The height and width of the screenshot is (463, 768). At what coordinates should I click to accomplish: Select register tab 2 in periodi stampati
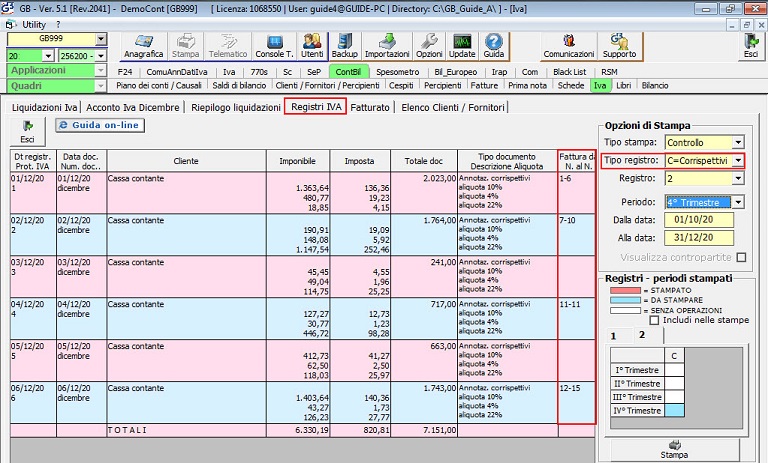(642, 335)
